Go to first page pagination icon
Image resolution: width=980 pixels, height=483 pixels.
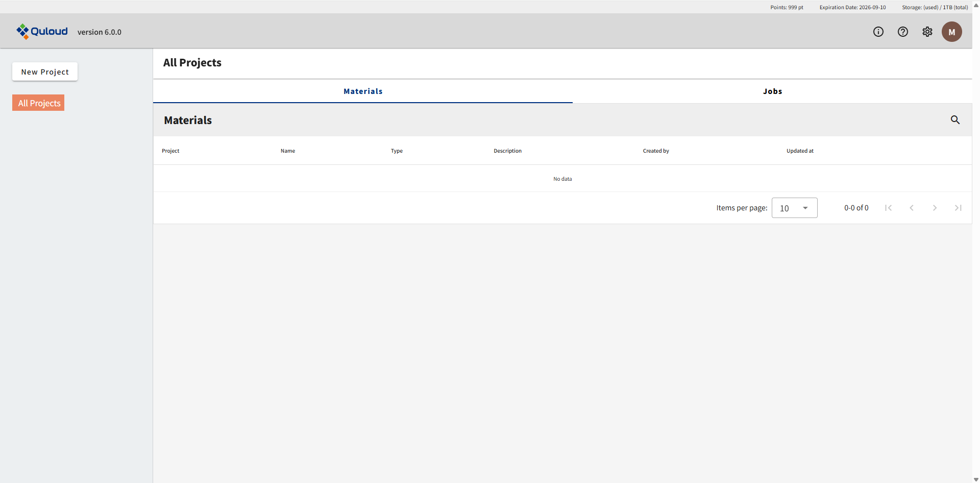pyautogui.click(x=888, y=208)
